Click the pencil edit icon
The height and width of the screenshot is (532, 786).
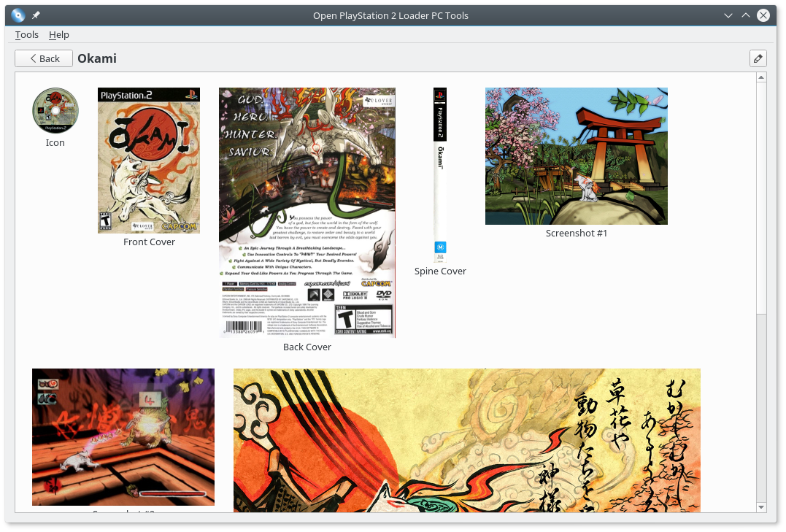758,58
